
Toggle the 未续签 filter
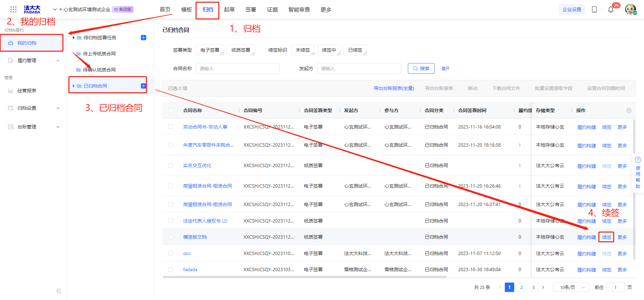pyautogui.click(x=303, y=50)
